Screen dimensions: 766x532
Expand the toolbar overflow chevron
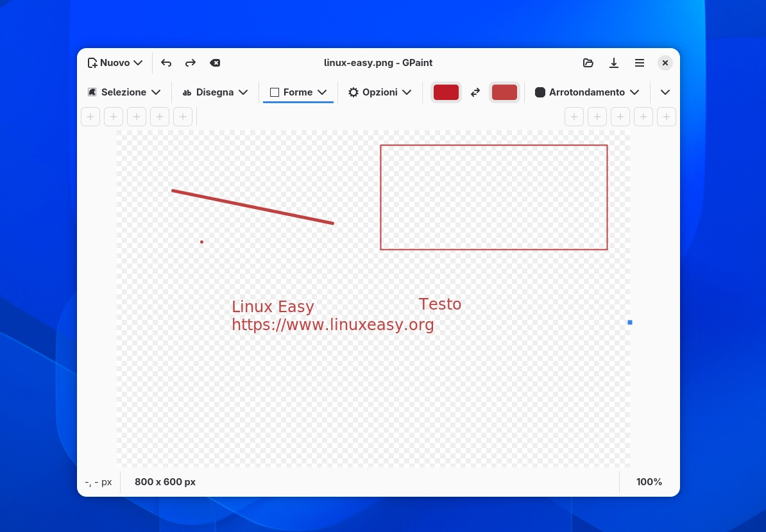tap(665, 92)
